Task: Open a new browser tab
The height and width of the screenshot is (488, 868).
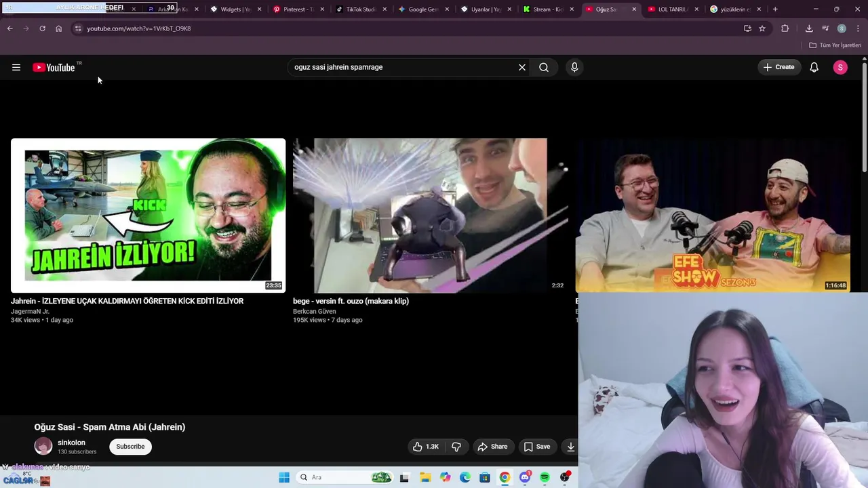Action: point(775,9)
